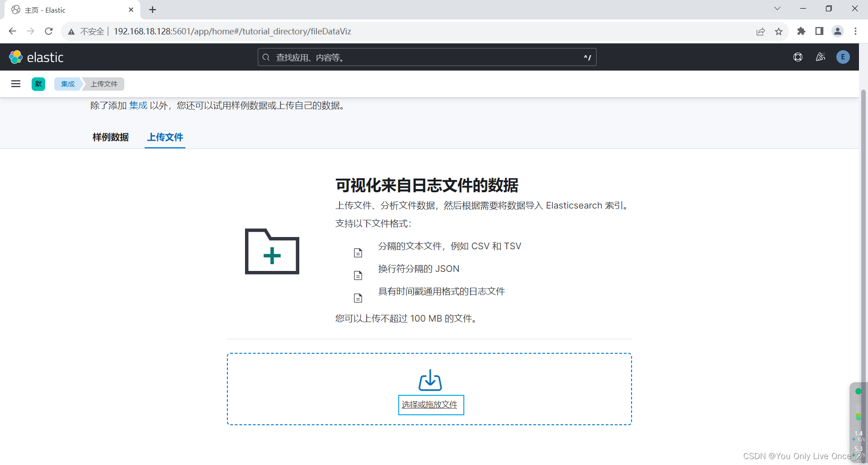Click the green default space avatar
The height and width of the screenshot is (465, 868).
pos(38,84)
